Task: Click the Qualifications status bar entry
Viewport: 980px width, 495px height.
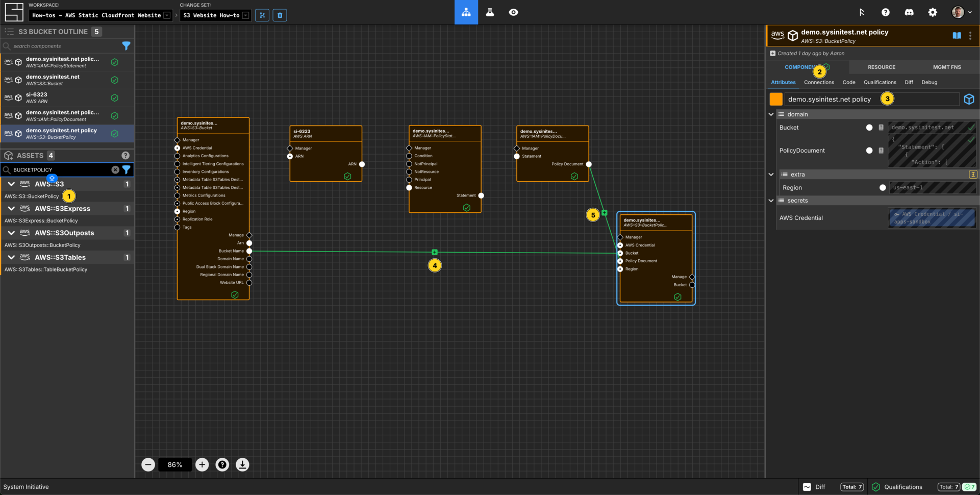Action: (x=903, y=487)
